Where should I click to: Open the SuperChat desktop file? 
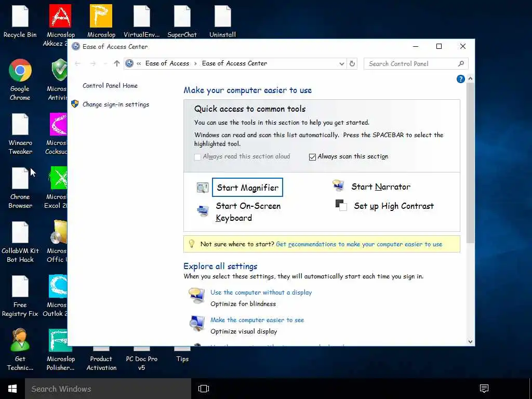[x=182, y=20]
